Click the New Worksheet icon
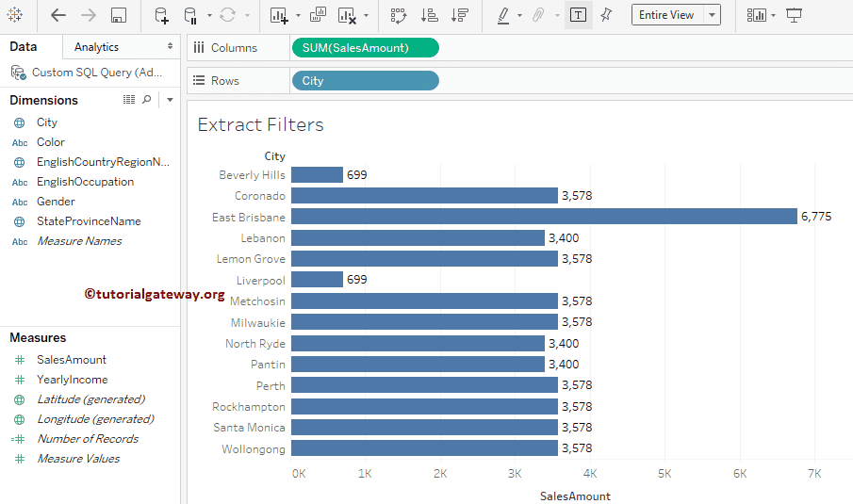853x504 pixels. click(x=279, y=15)
